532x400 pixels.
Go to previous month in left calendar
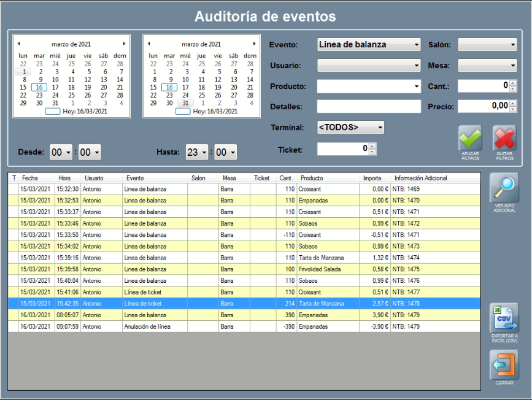coord(18,44)
